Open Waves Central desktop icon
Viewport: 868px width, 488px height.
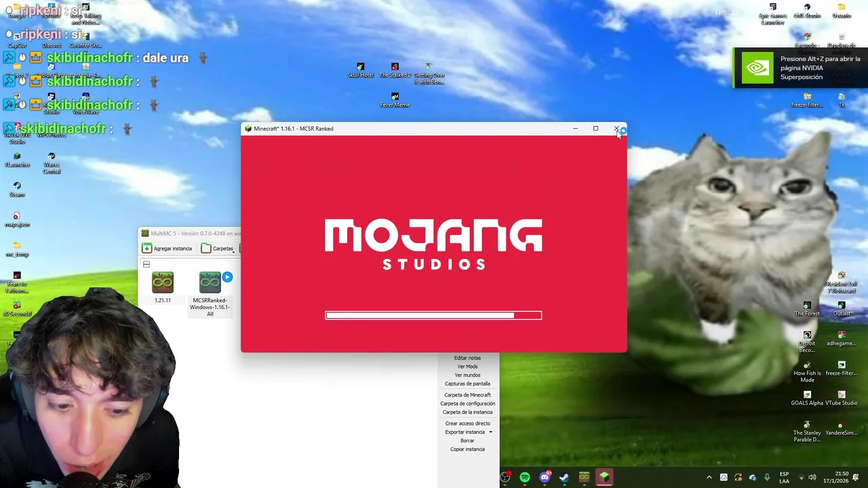52,163
